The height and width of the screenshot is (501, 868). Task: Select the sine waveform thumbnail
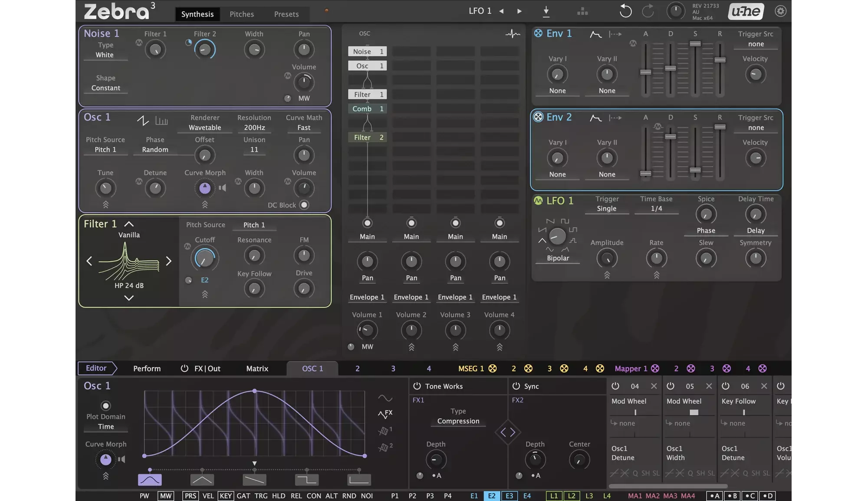coord(150,480)
